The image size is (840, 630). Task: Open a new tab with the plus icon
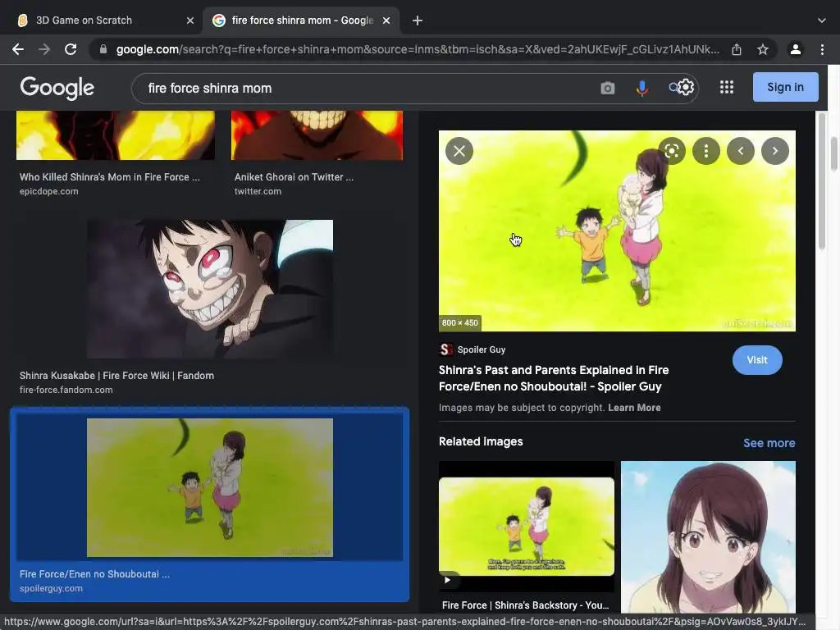pyautogui.click(x=418, y=21)
